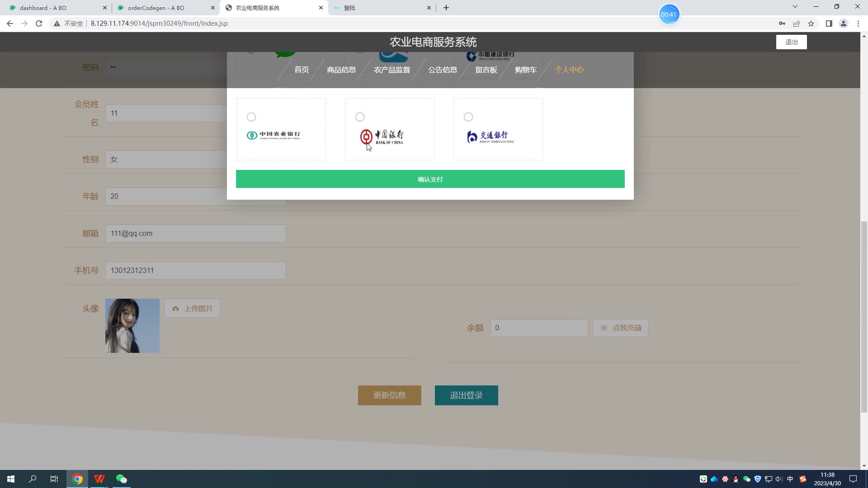The height and width of the screenshot is (488, 868).
Task: Open the 个人中心 personal center nav item
Action: tap(569, 70)
